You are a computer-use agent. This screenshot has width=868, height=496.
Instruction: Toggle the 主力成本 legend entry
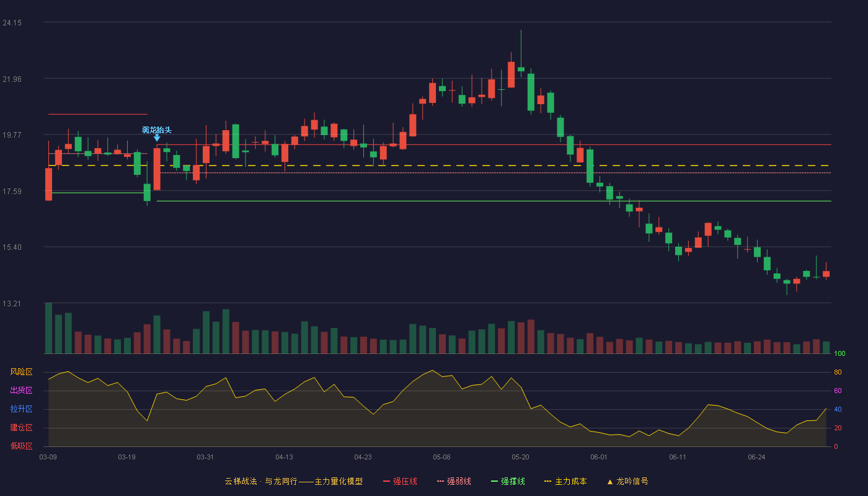(565, 481)
